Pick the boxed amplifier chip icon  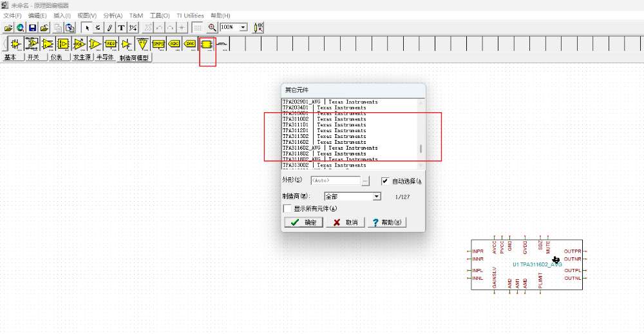(x=63, y=43)
